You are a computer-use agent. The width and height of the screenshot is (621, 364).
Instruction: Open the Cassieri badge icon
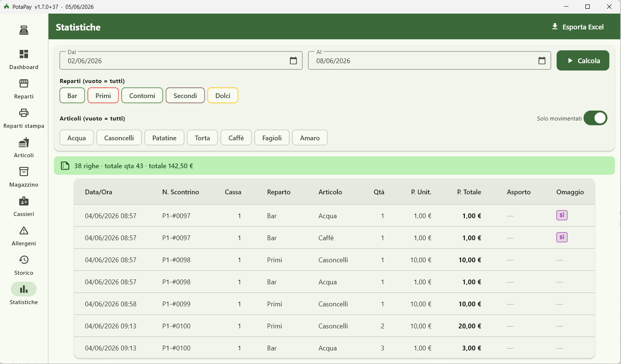(x=24, y=201)
